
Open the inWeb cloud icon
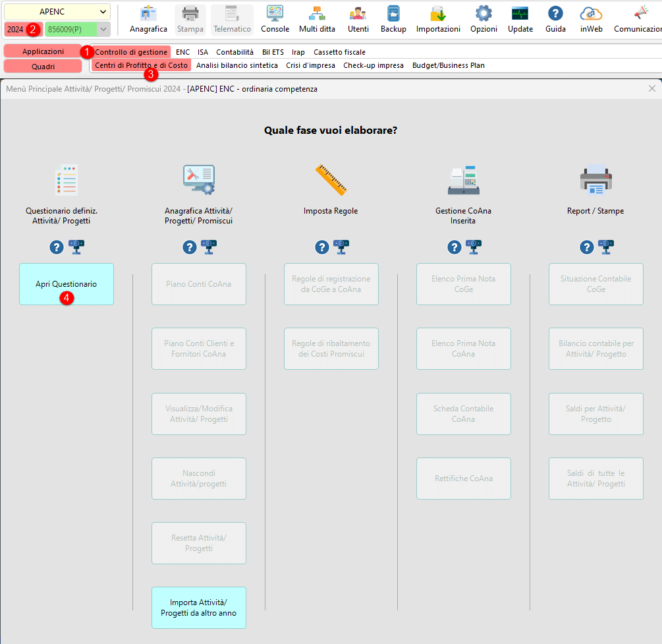(x=591, y=19)
